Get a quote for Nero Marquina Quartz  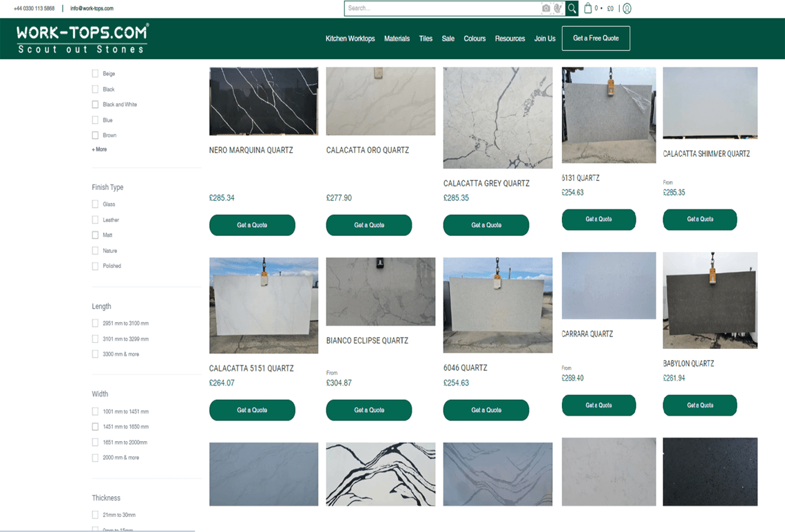coord(252,225)
